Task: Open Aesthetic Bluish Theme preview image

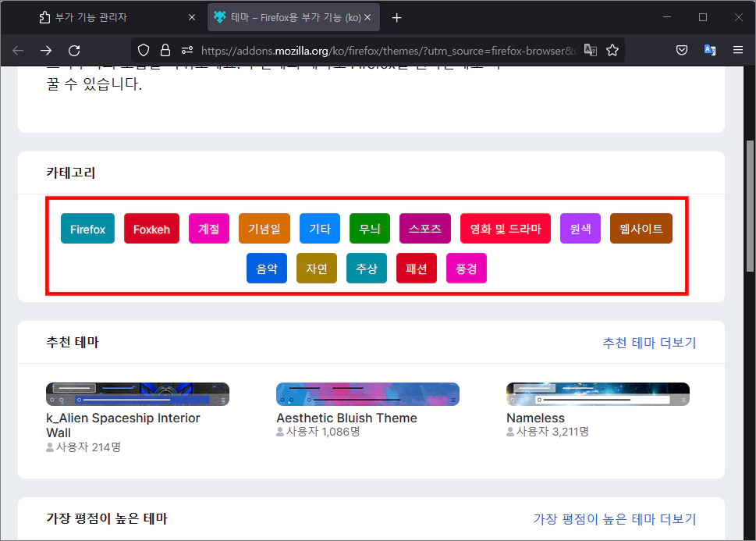Action: point(368,394)
